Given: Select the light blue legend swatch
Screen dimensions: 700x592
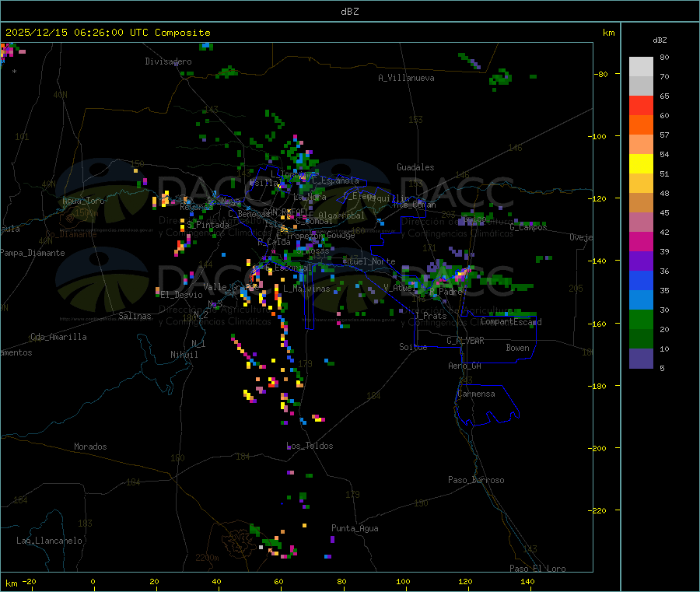Looking at the screenshot, I should [641, 300].
